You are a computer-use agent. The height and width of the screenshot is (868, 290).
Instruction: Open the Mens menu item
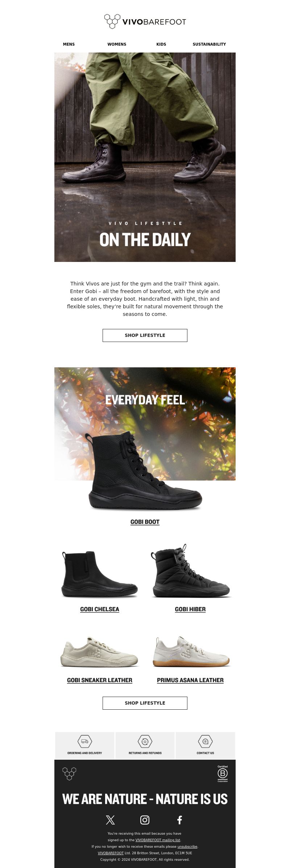pos(69,44)
